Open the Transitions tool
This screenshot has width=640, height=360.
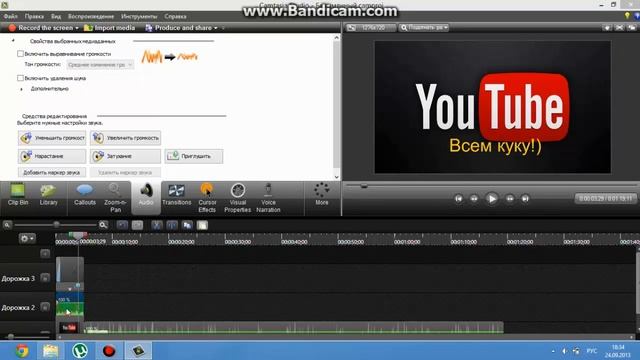pos(176,195)
